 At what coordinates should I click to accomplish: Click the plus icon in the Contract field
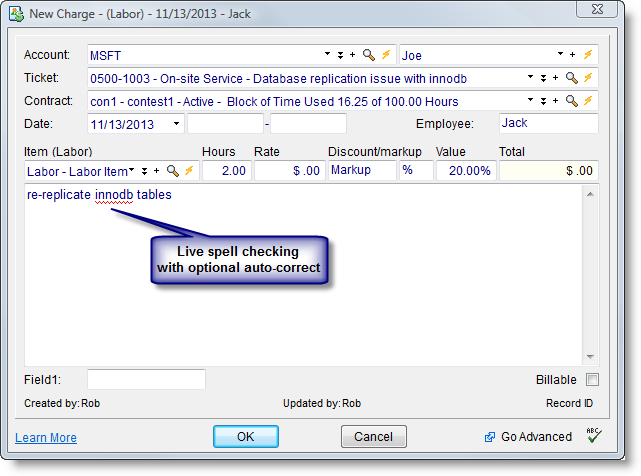pos(556,100)
